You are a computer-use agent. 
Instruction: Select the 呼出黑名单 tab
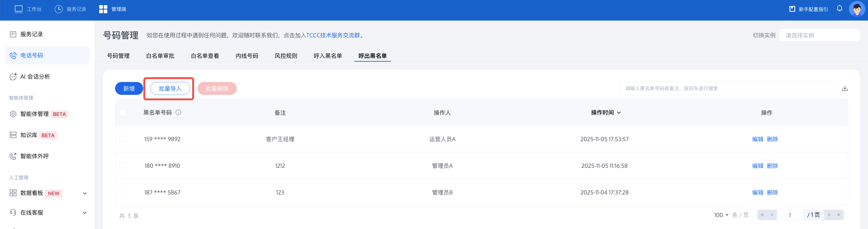pyautogui.click(x=372, y=56)
